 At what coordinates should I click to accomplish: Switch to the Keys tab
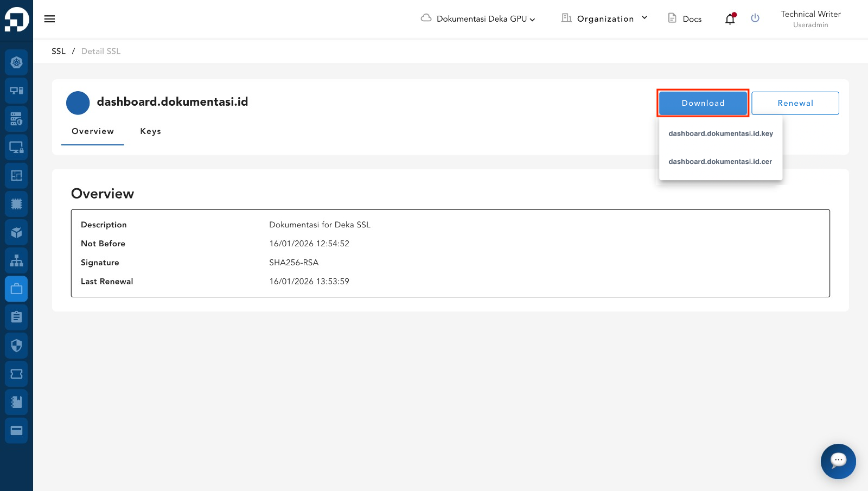click(150, 131)
